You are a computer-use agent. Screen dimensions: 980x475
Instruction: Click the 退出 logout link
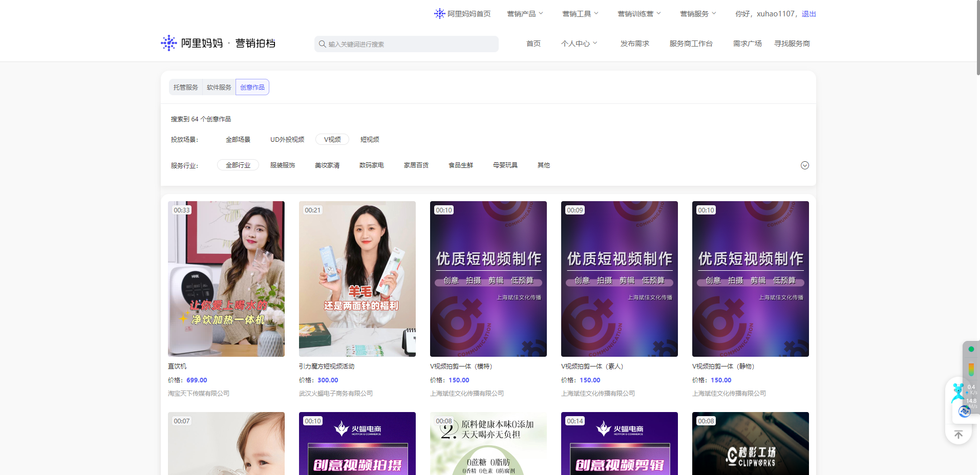coord(808,14)
